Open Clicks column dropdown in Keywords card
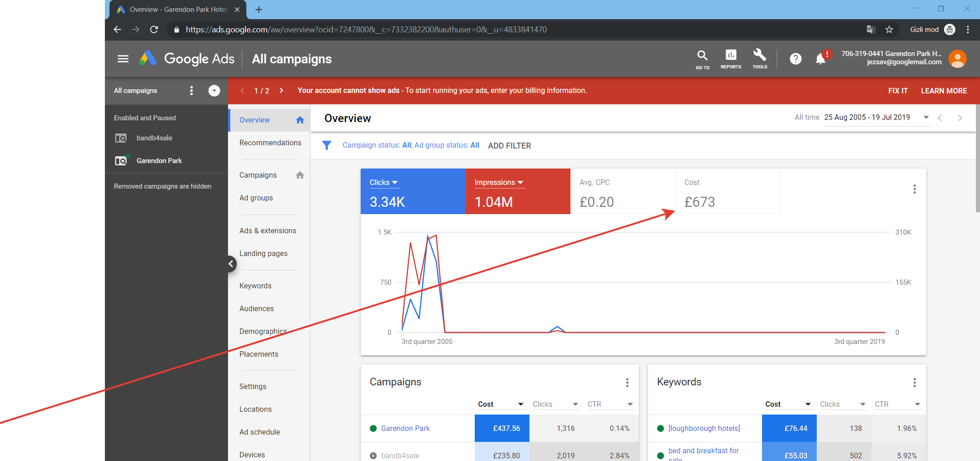The height and width of the screenshot is (461, 980). [843, 405]
